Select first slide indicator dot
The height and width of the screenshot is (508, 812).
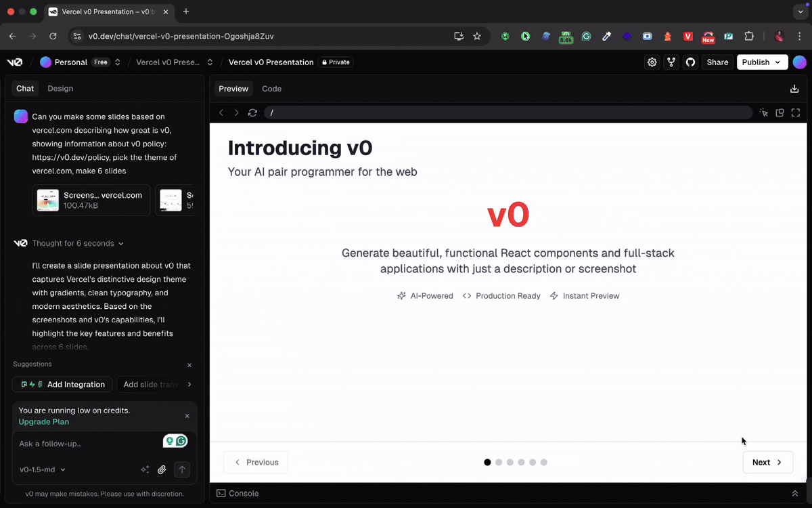point(487,463)
